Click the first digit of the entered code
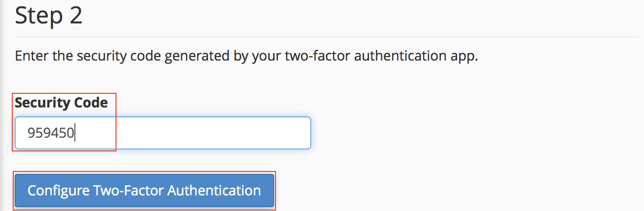The height and width of the screenshot is (211, 644). click(x=31, y=133)
